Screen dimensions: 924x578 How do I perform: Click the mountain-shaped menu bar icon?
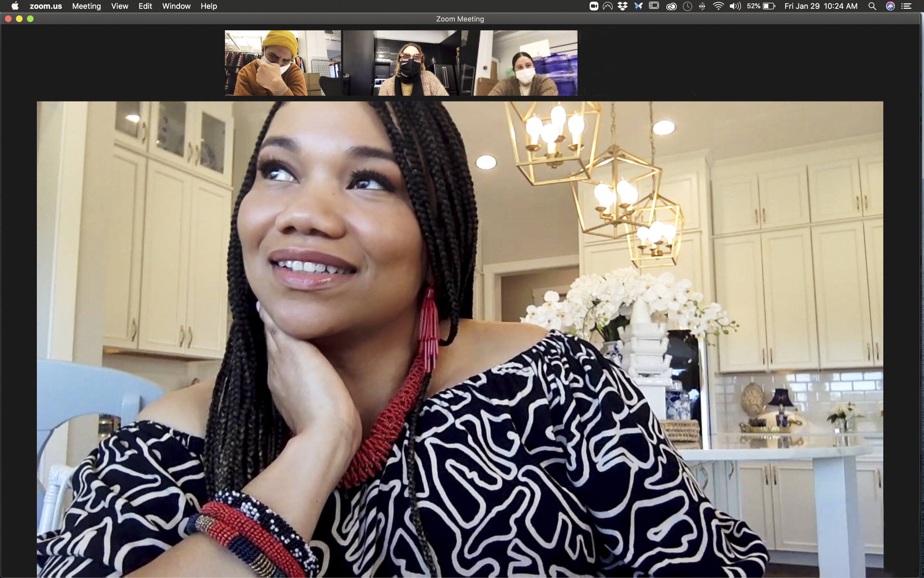click(x=608, y=6)
